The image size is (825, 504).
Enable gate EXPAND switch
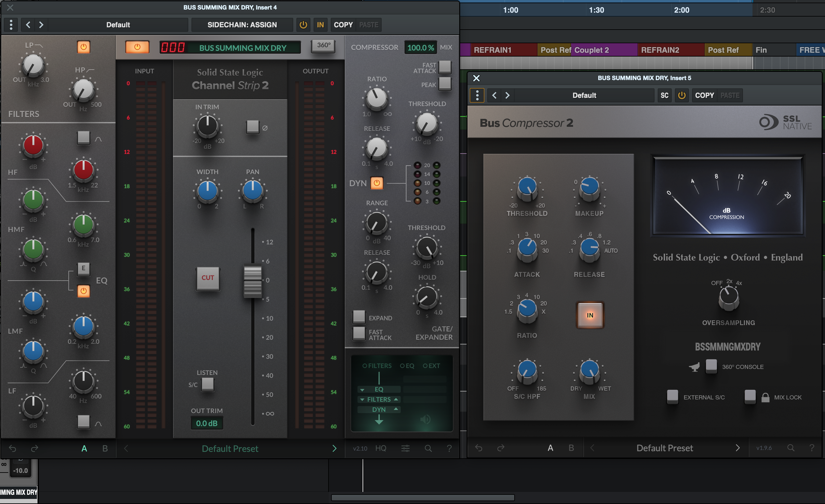359,317
